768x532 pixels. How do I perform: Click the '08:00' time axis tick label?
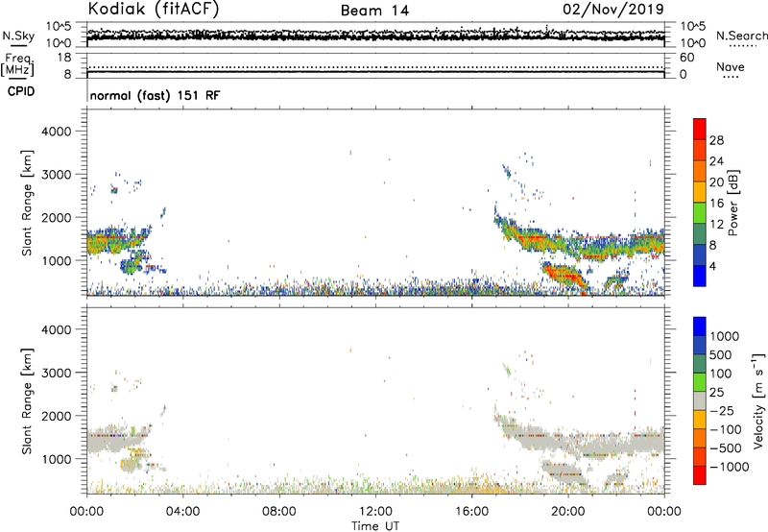[x=279, y=512]
